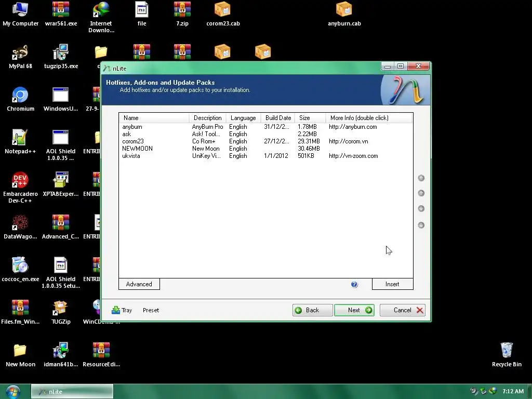532x399 pixels.
Task: Click the http://corom.vn info cell
Action: (349, 141)
